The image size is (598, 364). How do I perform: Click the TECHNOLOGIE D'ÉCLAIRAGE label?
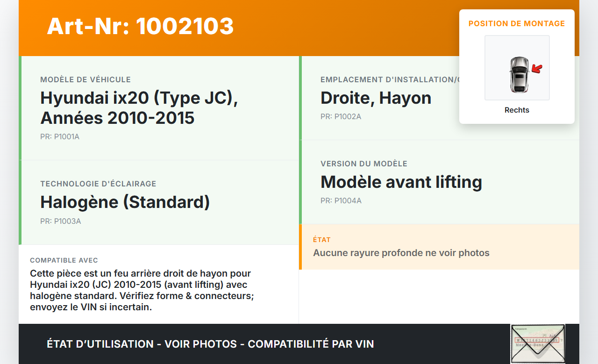pos(98,184)
